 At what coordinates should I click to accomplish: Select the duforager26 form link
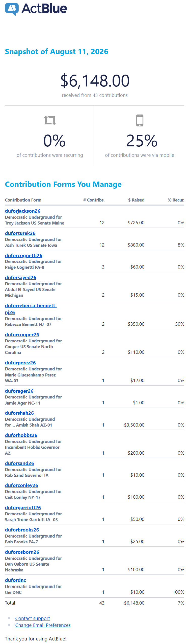pyautogui.click(x=19, y=391)
